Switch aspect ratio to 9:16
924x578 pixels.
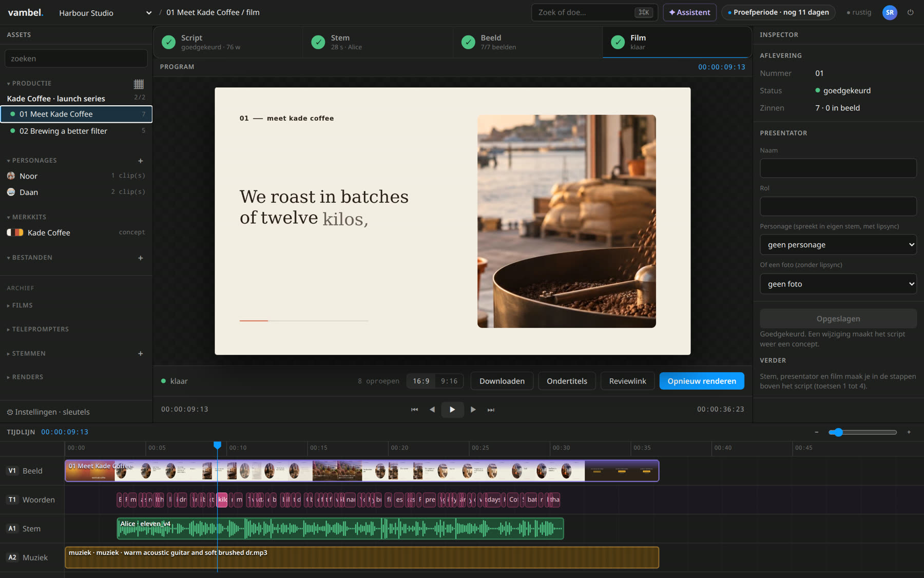[449, 381]
